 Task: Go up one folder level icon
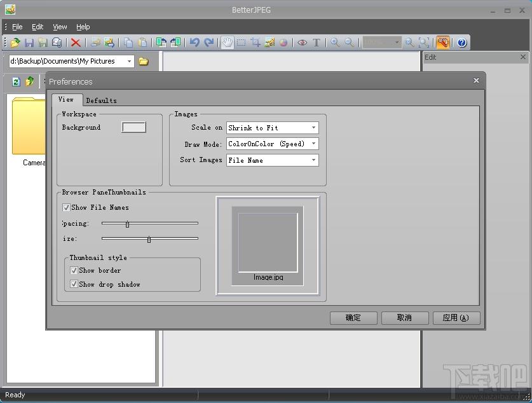(30, 81)
